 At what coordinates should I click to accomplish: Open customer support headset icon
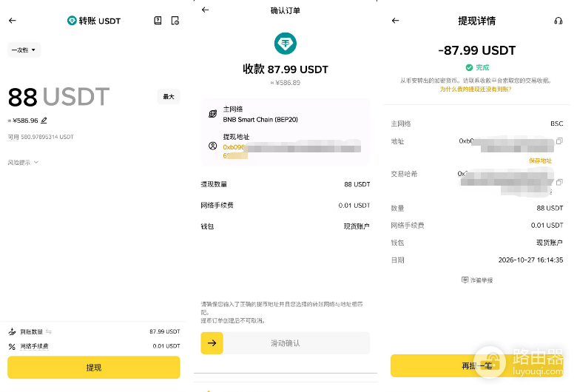559,21
